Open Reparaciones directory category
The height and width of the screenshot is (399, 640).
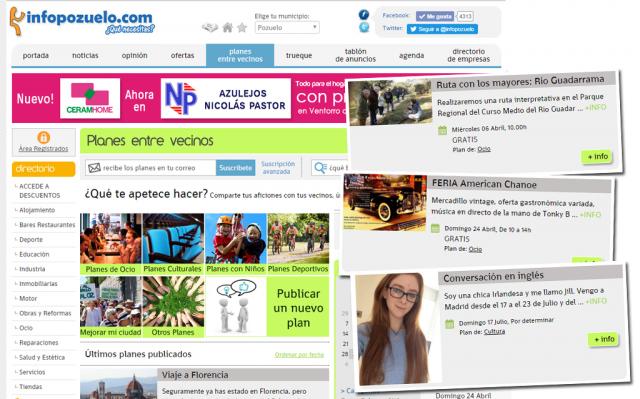click(39, 342)
